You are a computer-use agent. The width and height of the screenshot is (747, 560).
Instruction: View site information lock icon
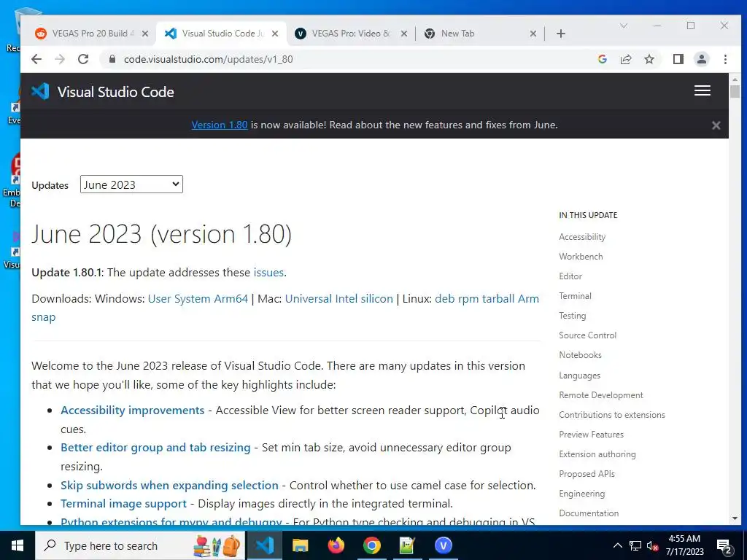pyautogui.click(x=112, y=59)
